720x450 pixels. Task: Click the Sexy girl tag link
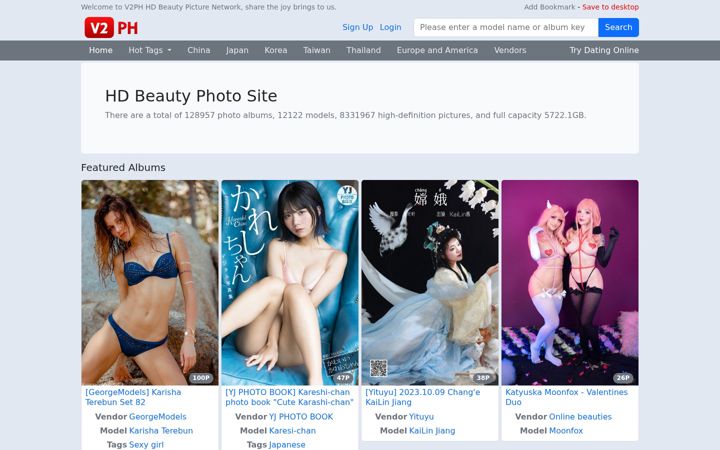pyautogui.click(x=146, y=444)
